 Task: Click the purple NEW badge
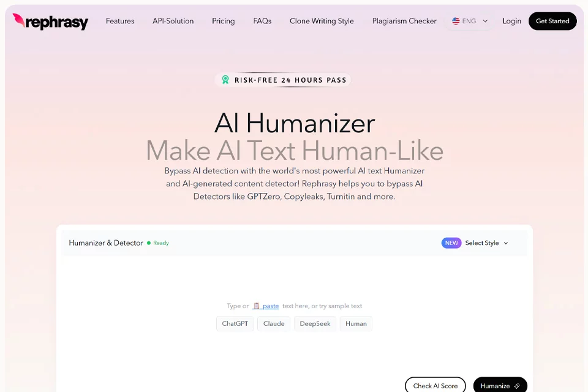(451, 243)
